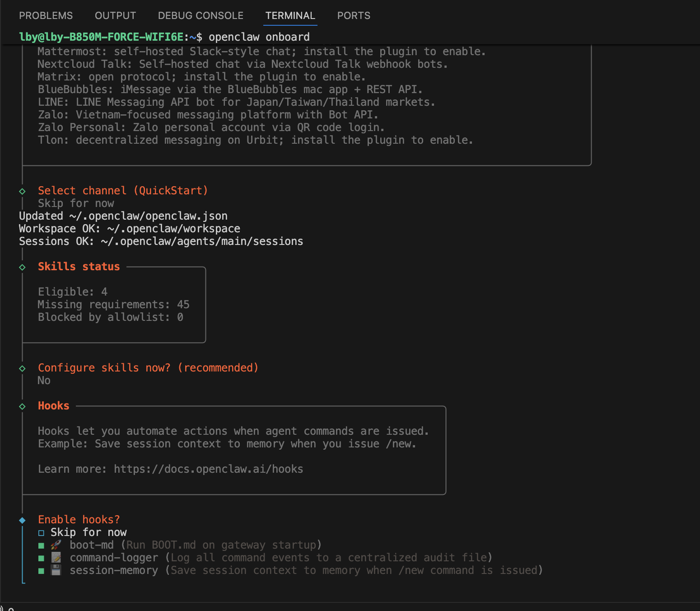The image size is (700, 611).
Task: Click the 'Example: Save session context' line
Action: pos(227,444)
